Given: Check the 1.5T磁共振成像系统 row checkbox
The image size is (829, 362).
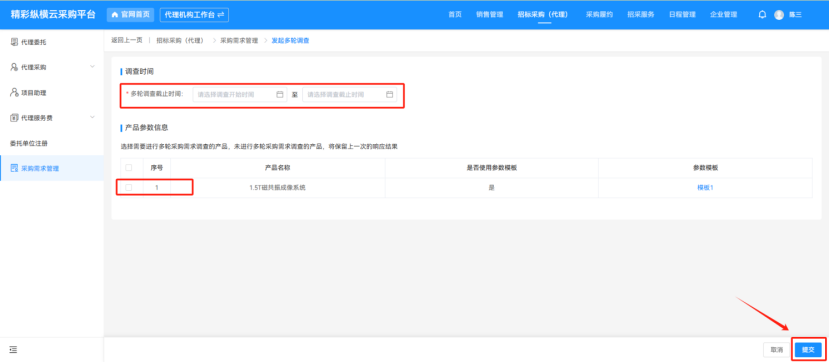Looking at the screenshot, I should tap(128, 188).
